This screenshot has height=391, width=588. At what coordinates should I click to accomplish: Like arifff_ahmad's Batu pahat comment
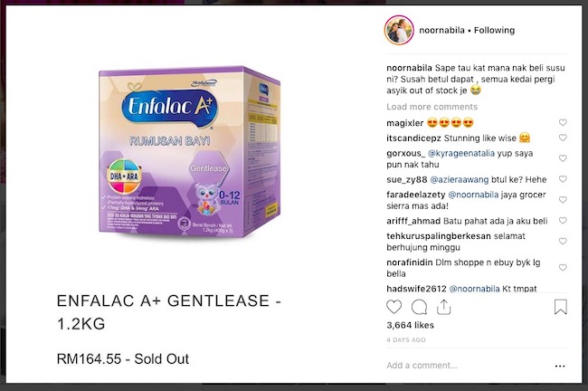click(563, 221)
